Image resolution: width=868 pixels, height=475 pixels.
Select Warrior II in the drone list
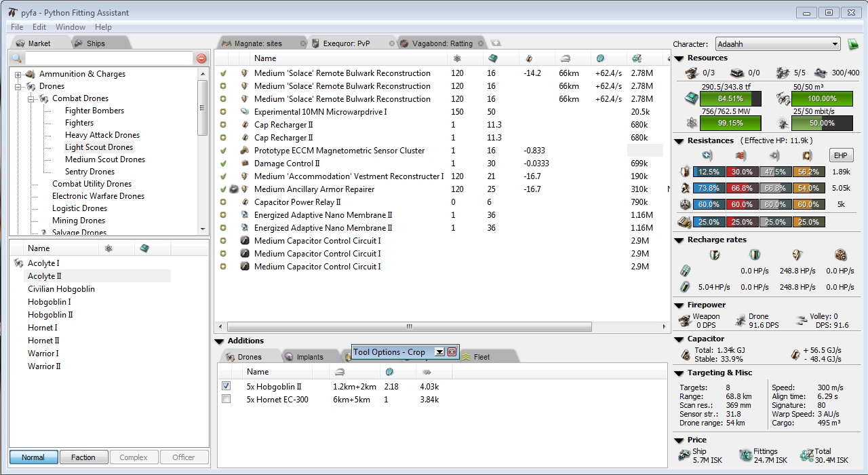[44, 366]
